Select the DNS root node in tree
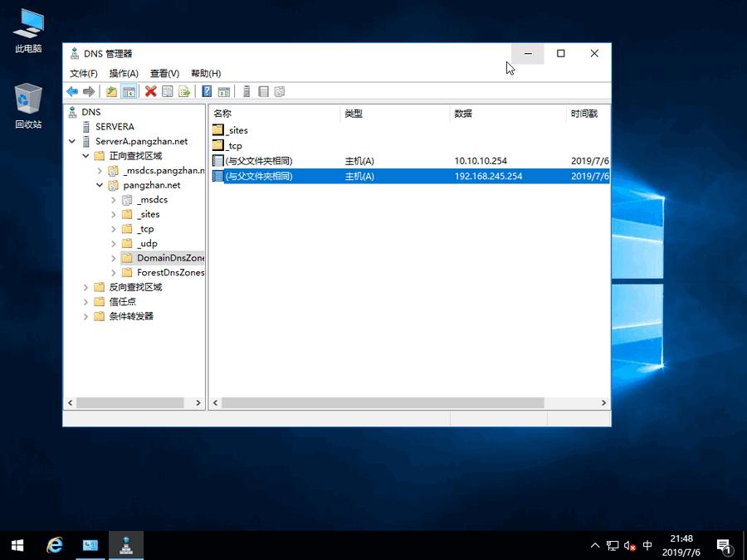 [x=91, y=111]
